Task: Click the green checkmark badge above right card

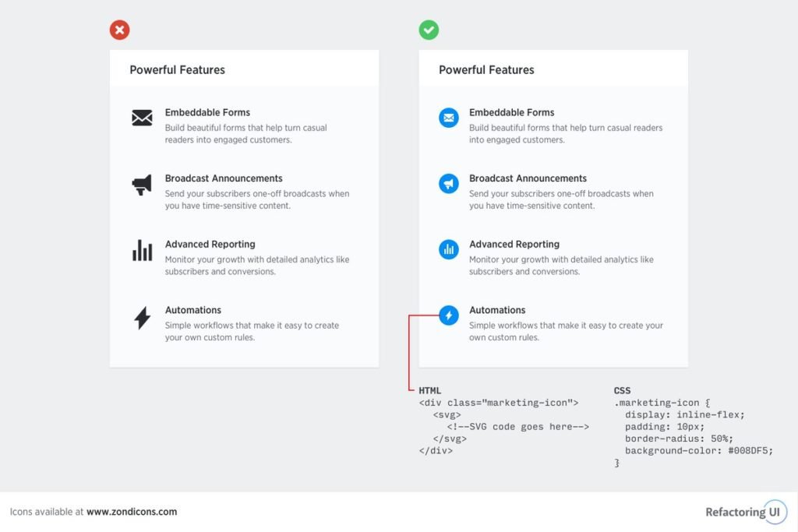Action: [x=429, y=30]
